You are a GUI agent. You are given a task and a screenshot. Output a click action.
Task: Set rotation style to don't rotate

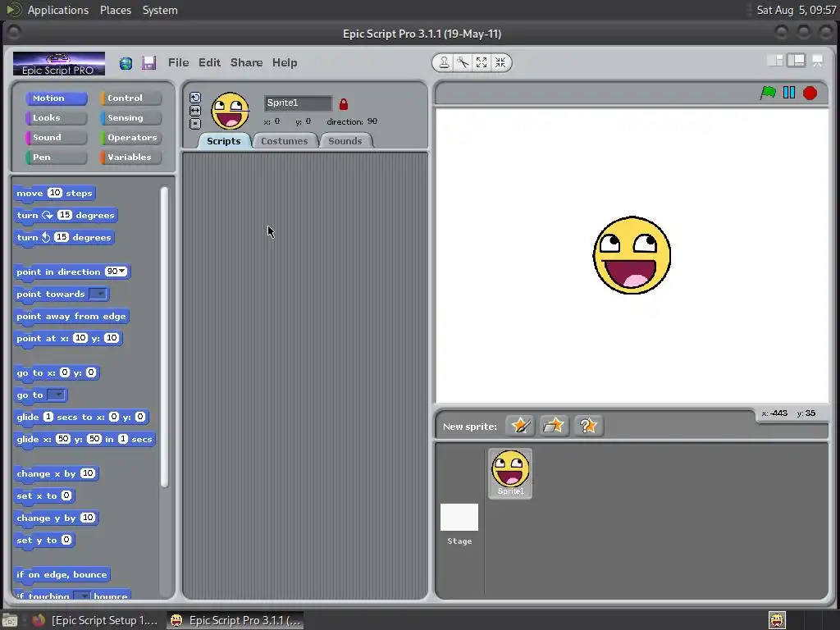pos(195,124)
